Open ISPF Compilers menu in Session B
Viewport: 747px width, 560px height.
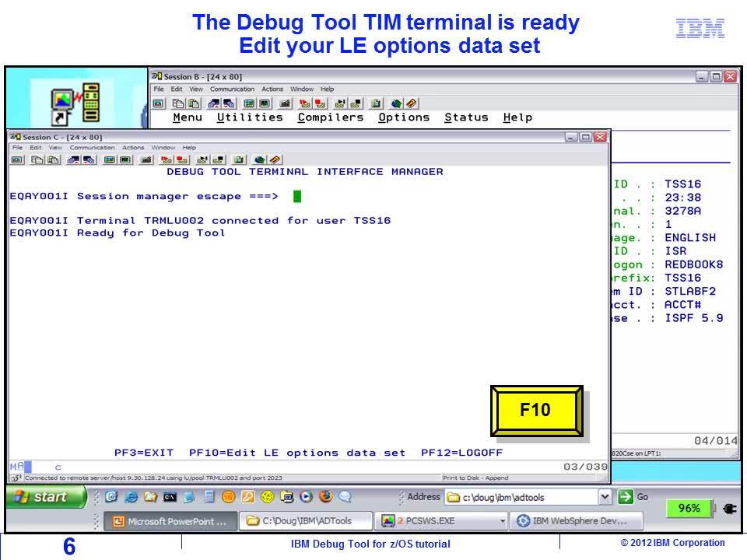pos(331,117)
